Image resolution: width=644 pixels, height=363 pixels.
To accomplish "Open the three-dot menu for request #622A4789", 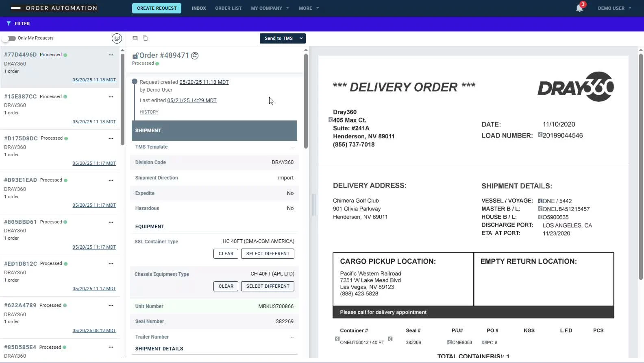I will tap(111, 306).
